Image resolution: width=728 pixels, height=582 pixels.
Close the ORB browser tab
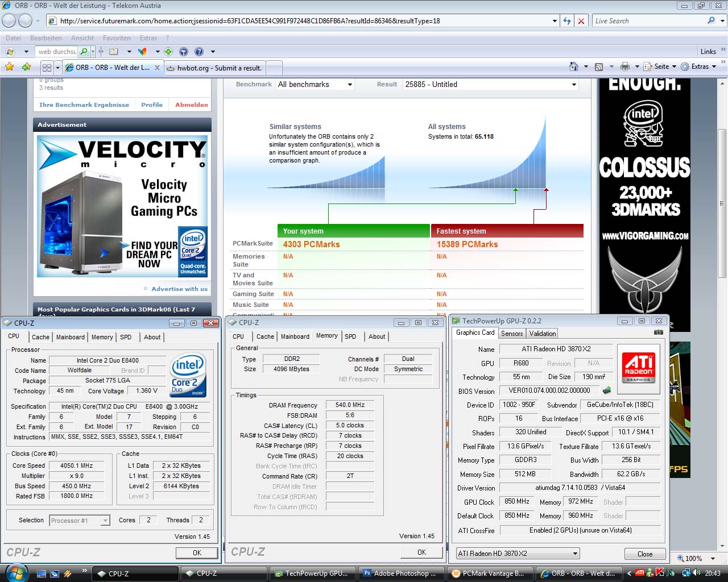point(157,67)
